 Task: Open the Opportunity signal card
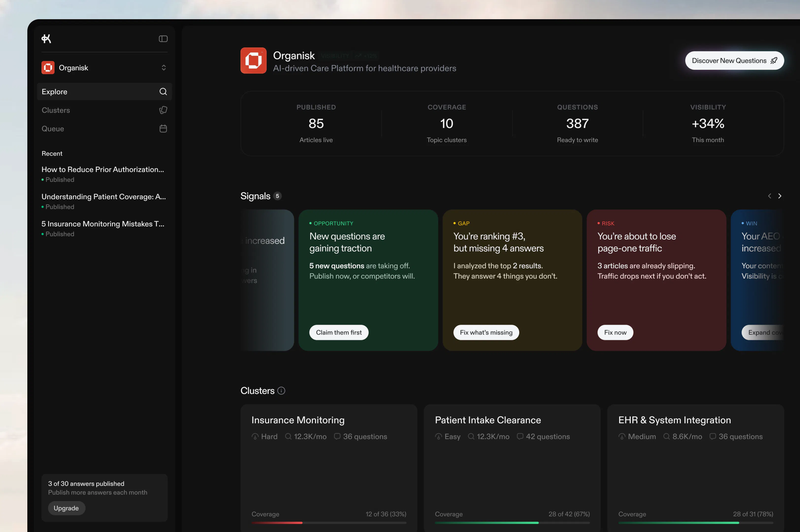click(368, 280)
